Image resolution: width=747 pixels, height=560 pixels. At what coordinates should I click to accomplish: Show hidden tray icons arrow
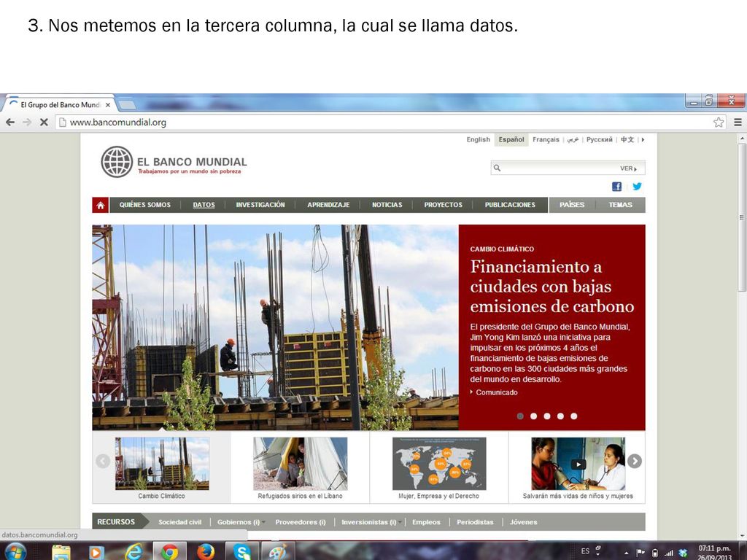627,553
